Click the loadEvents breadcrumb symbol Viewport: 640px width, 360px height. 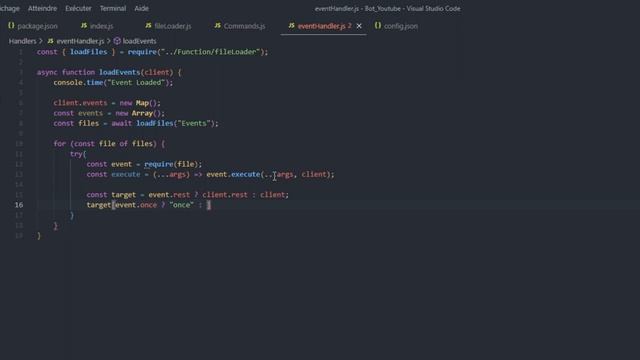(139, 41)
